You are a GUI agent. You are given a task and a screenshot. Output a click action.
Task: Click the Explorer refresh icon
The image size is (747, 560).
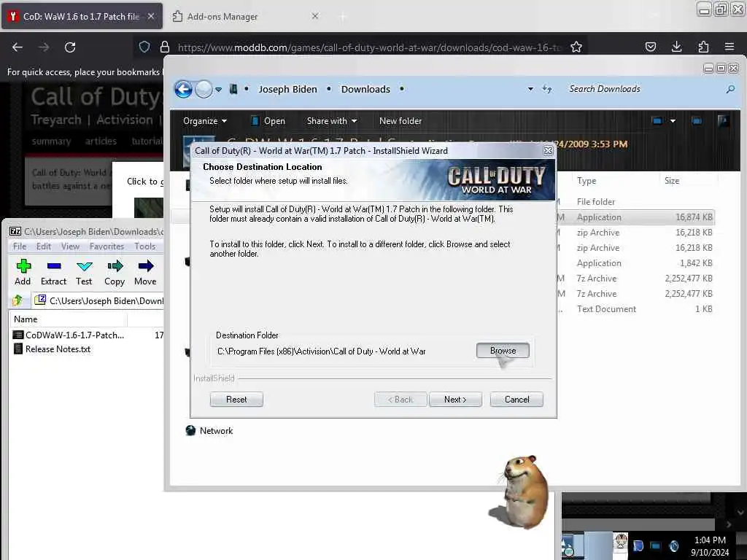(x=547, y=89)
